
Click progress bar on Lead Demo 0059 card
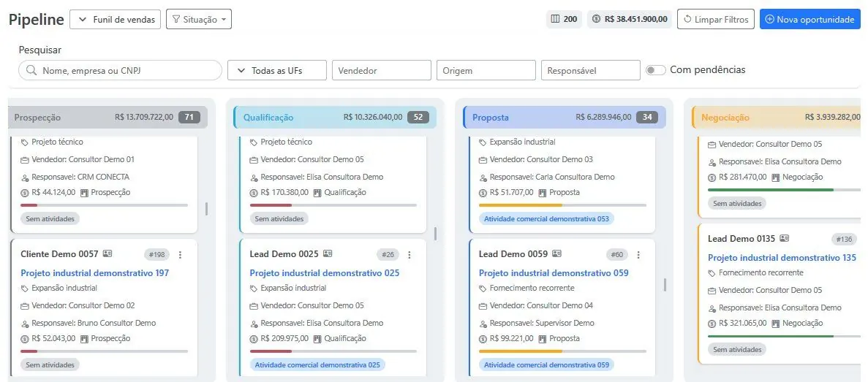click(562, 351)
